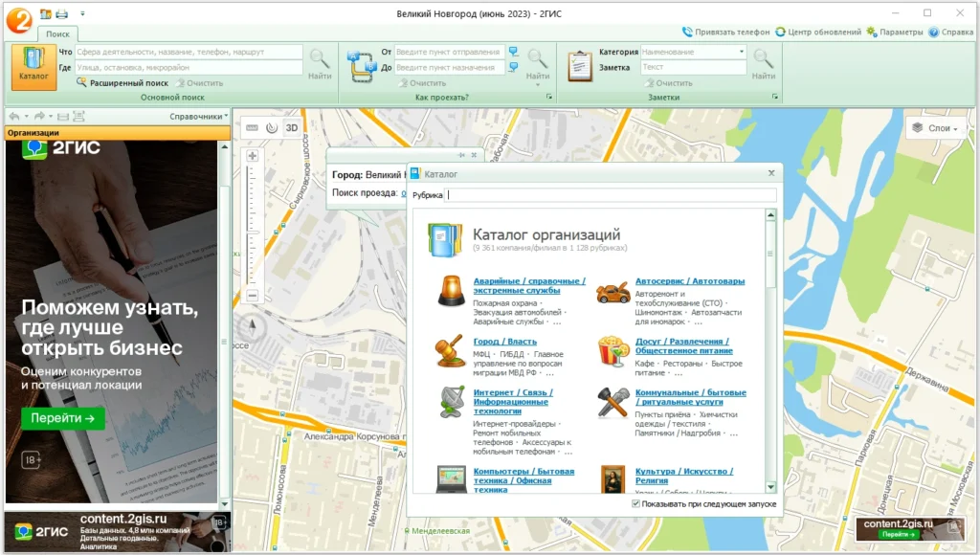
Task: Click Очистить in Заметки group
Action: (x=669, y=82)
